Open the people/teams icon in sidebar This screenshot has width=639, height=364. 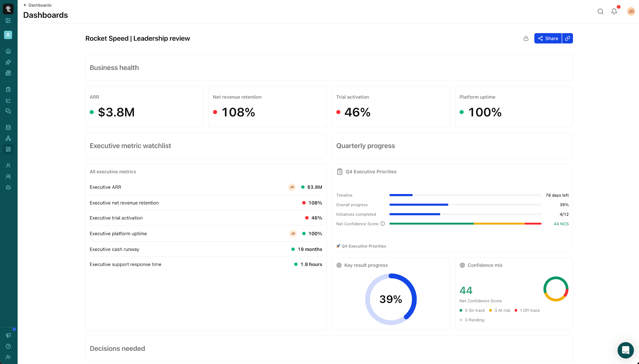click(x=8, y=176)
